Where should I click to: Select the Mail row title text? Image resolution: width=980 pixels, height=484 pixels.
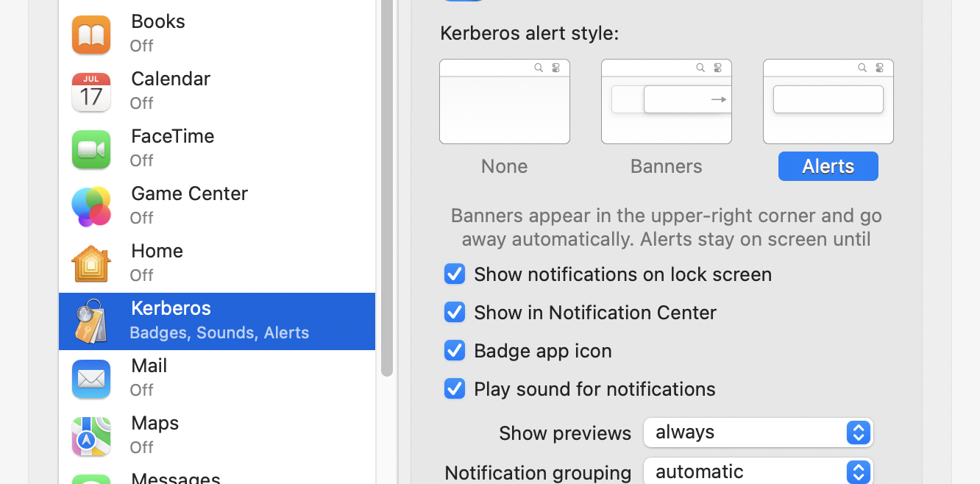pyautogui.click(x=149, y=366)
